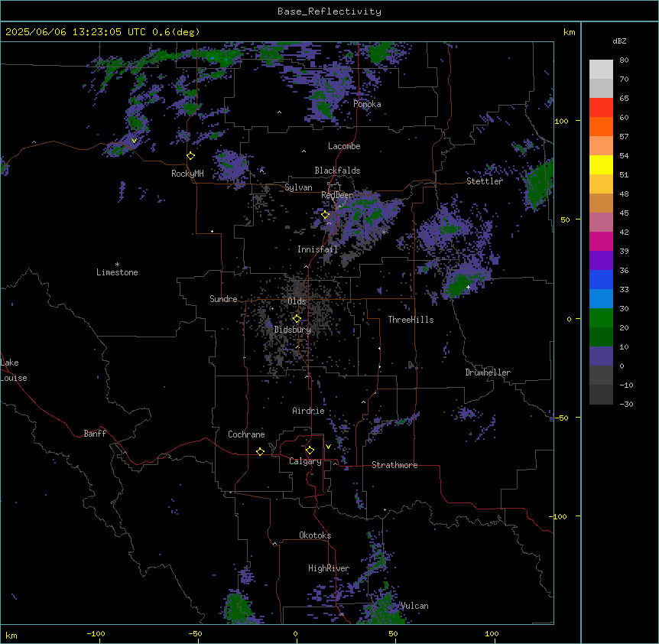Click the -100 tick on bottom axis

click(96, 633)
